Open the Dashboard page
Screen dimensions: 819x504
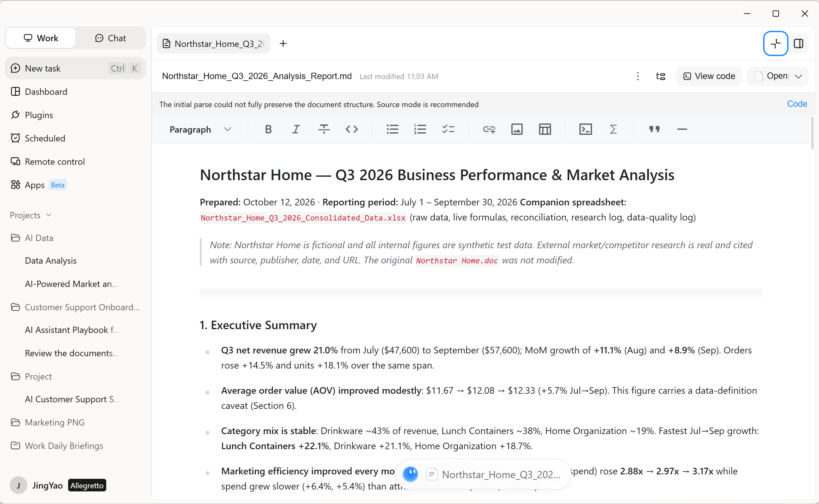(75, 92)
